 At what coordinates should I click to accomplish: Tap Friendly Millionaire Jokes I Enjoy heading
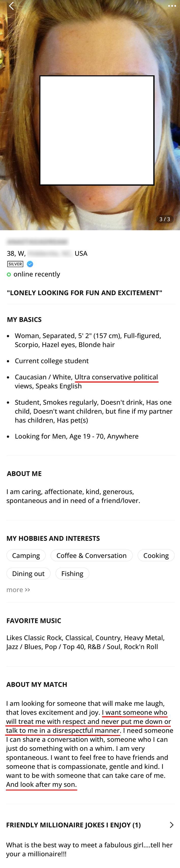coord(73,825)
